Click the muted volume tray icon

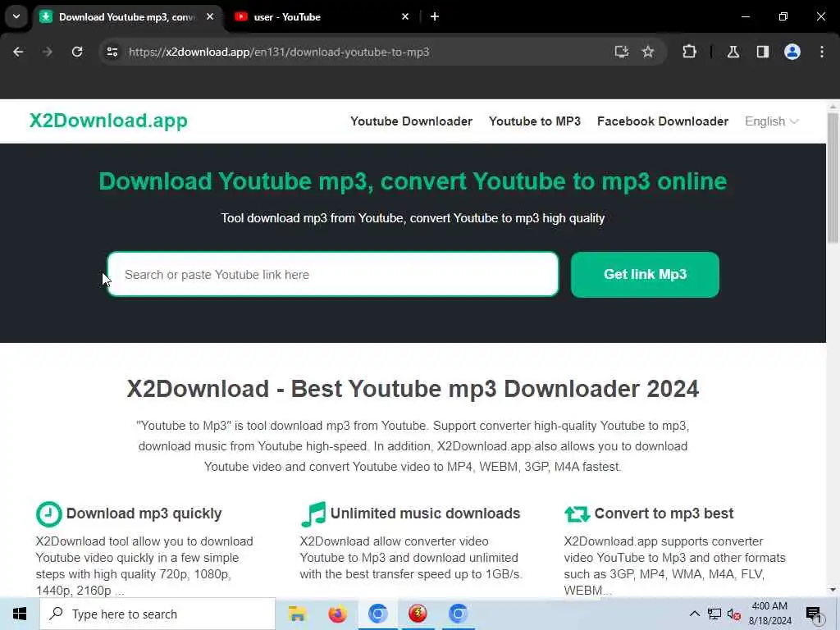(x=734, y=614)
